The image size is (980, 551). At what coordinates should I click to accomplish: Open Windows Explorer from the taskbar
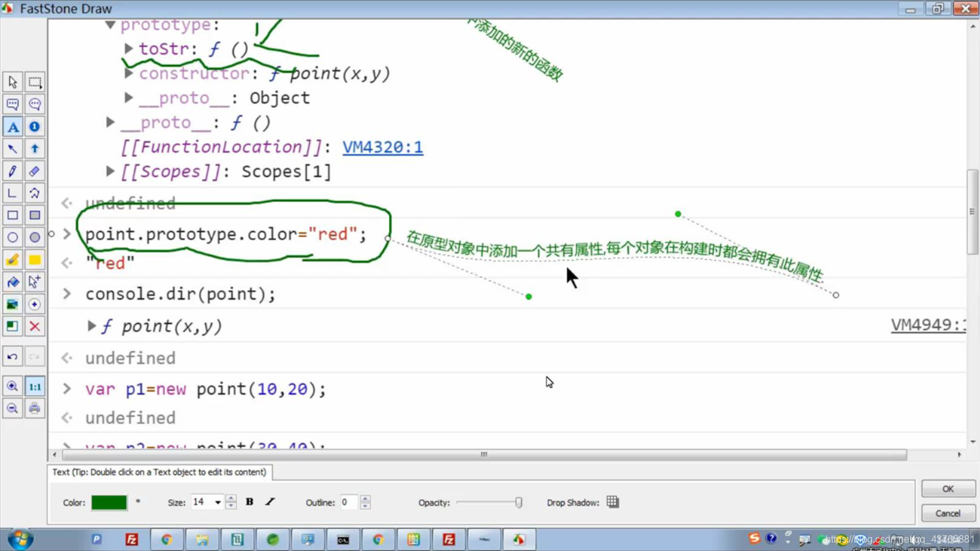[x=202, y=539]
